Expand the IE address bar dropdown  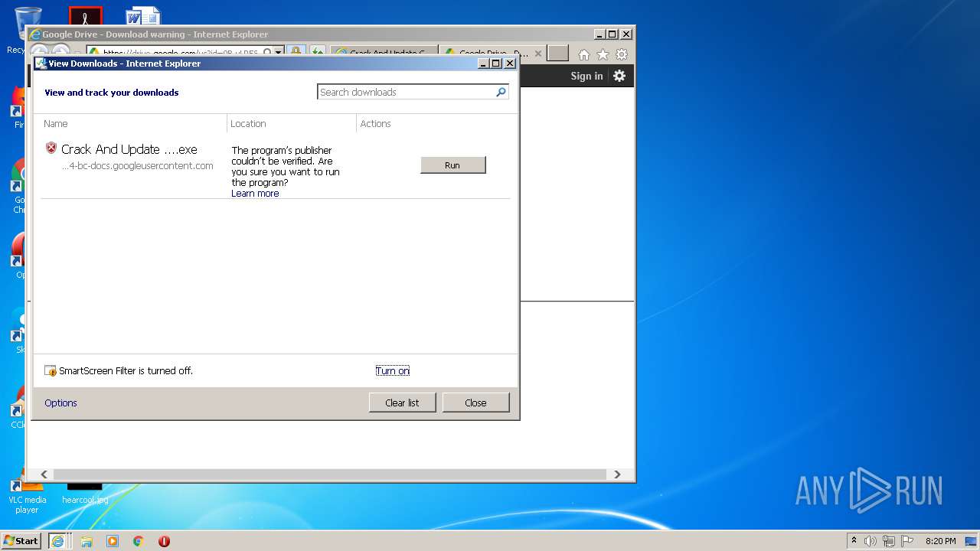[x=279, y=52]
